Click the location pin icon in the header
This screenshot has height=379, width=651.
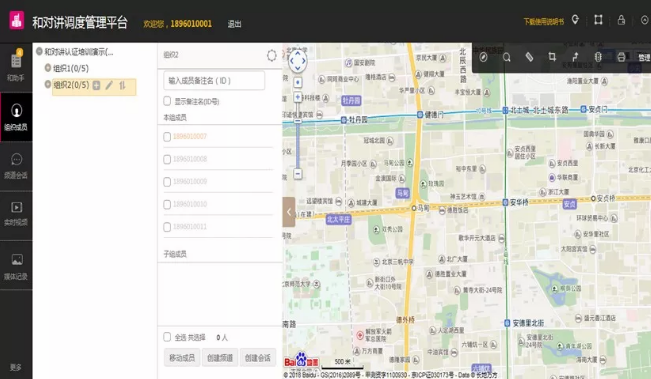575,20
